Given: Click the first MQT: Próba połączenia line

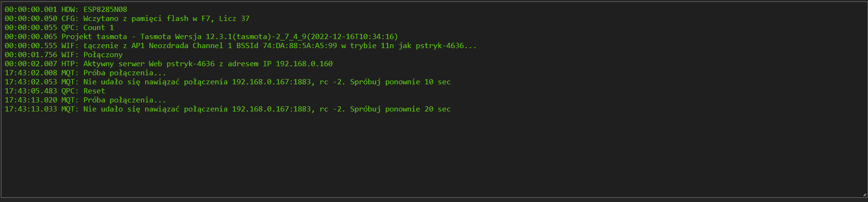Looking at the screenshot, I should tap(85, 72).
